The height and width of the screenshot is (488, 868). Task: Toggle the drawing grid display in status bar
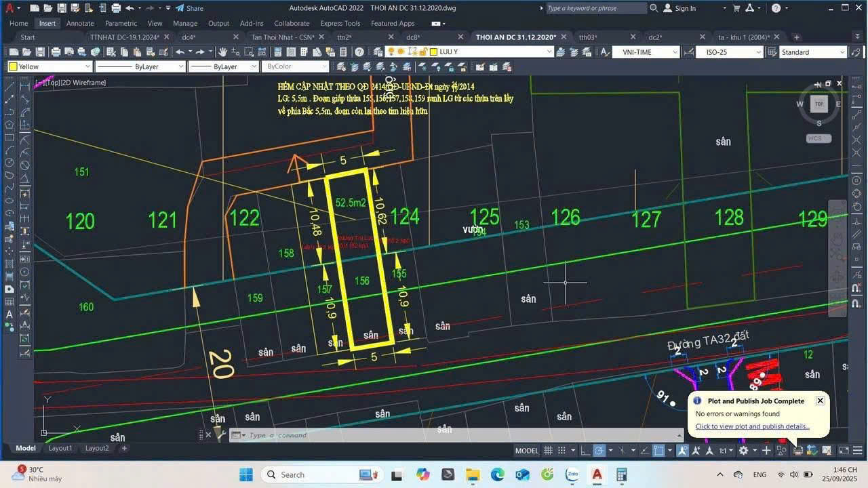tap(547, 451)
